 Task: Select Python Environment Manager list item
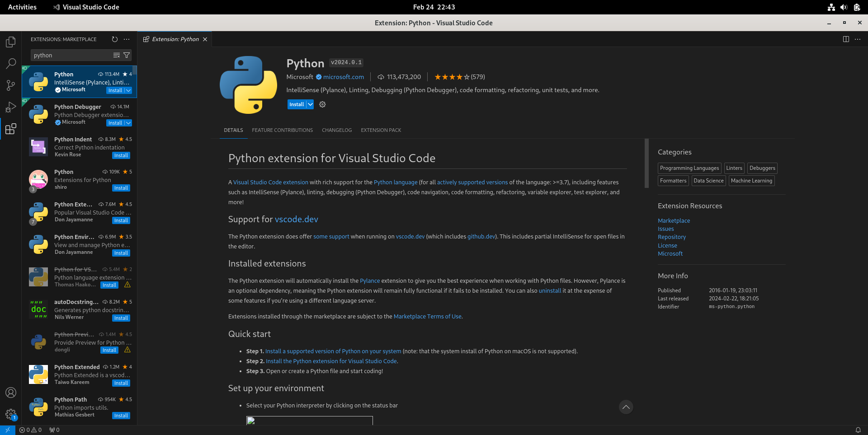pyautogui.click(x=80, y=244)
